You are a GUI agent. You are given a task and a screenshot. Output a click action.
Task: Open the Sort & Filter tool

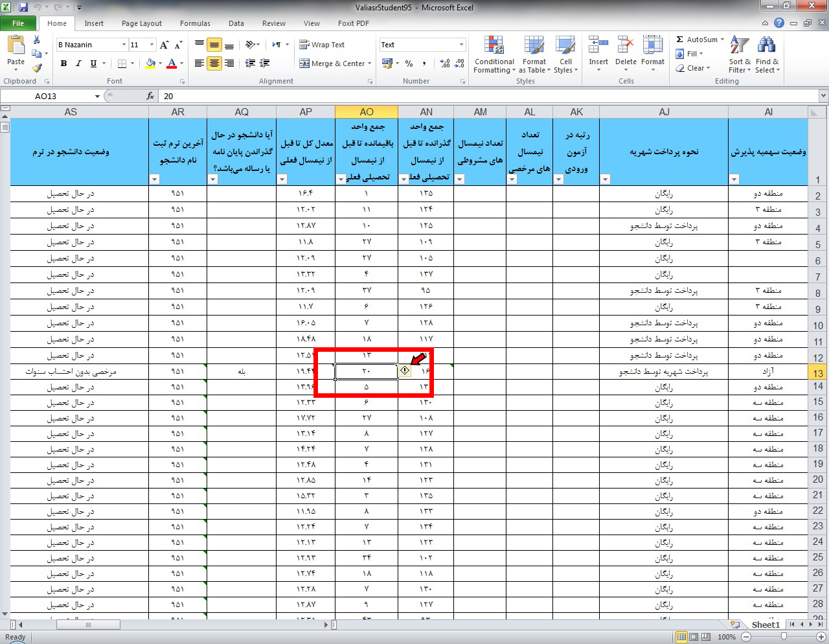tap(739, 54)
